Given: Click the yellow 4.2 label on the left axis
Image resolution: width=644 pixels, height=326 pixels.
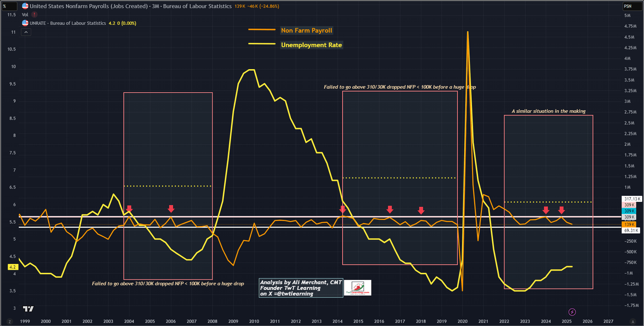Looking at the screenshot, I should pyautogui.click(x=12, y=267).
